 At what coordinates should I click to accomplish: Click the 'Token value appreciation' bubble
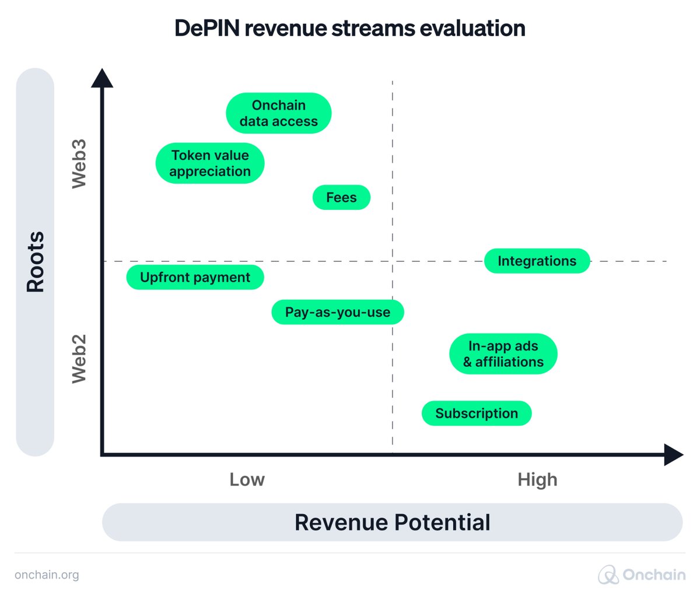pyautogui.click(x=209, y=163)
